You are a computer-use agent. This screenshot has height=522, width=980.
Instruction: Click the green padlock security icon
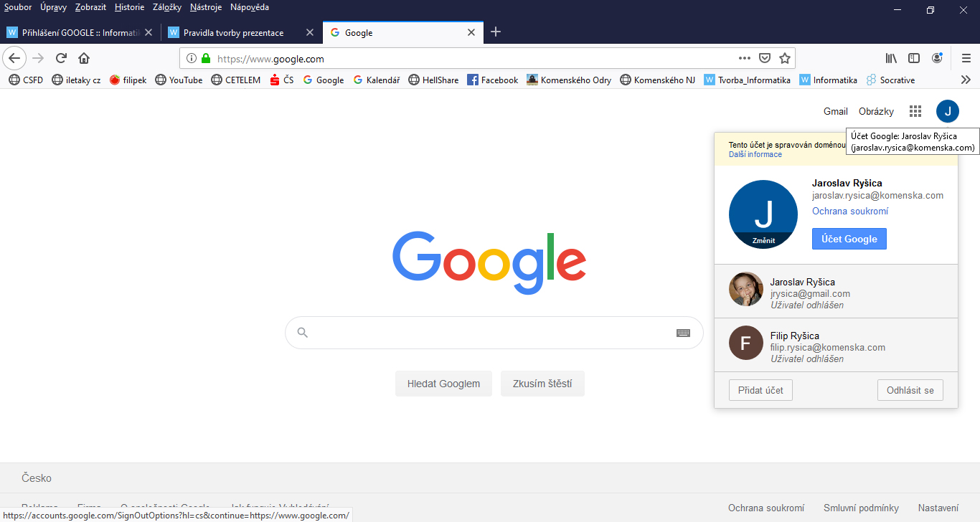pyautogui.click(x=206, y=59)
